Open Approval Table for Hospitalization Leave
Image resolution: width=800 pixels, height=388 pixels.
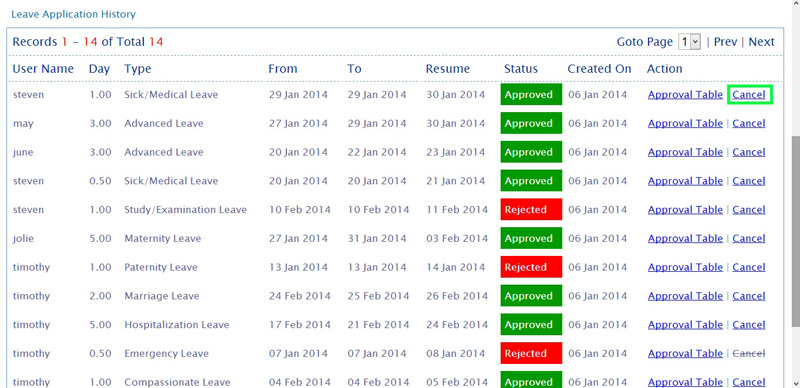coord(685,325)
